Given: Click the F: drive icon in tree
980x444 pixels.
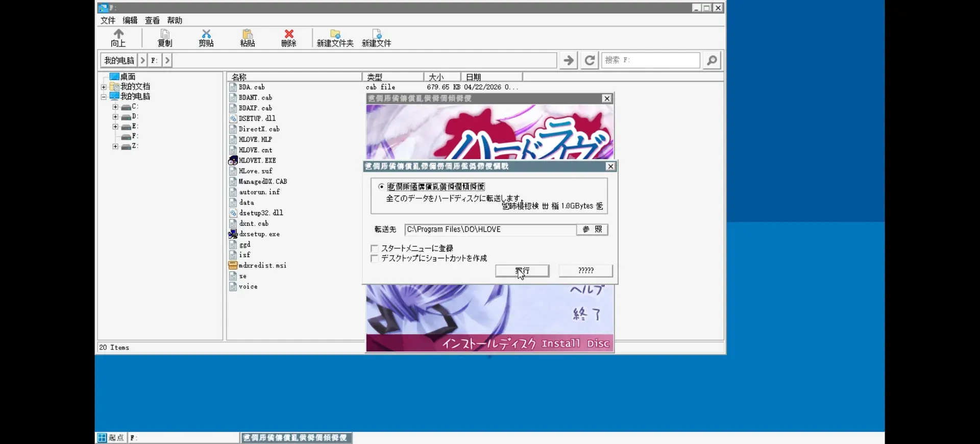Looking at the screenshot, I should pos(126,136).
